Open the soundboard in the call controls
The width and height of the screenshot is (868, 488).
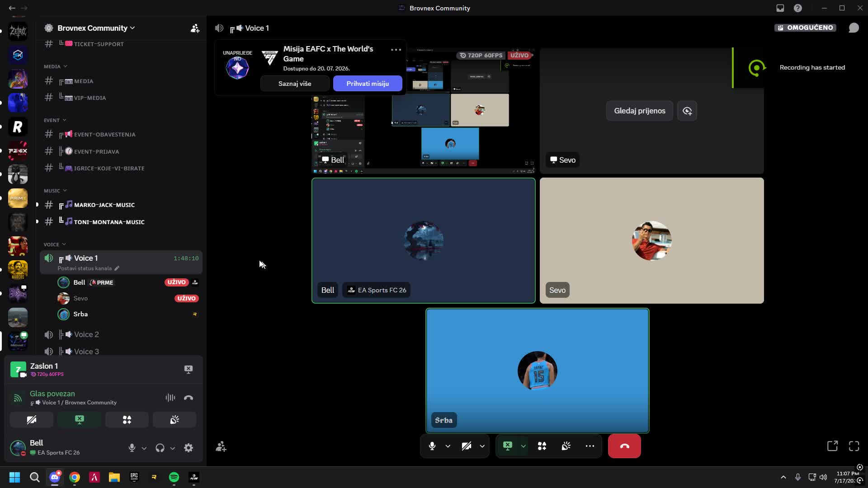coord(566,446)
